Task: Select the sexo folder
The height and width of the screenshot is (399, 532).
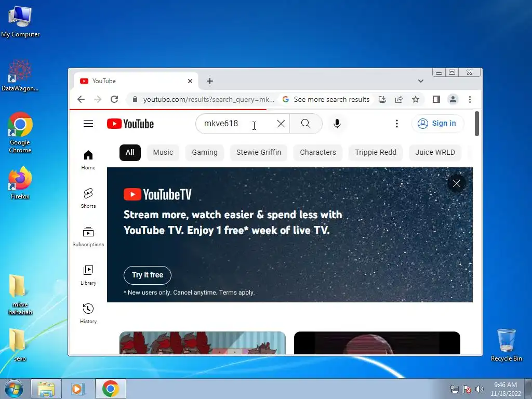Action: tap(19, 345)
